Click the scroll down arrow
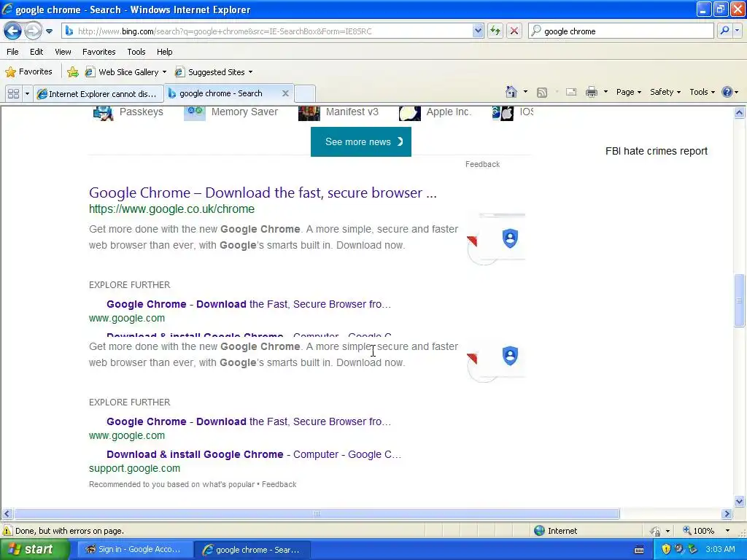This screenshot has width=747, height=560. [739, 501]
